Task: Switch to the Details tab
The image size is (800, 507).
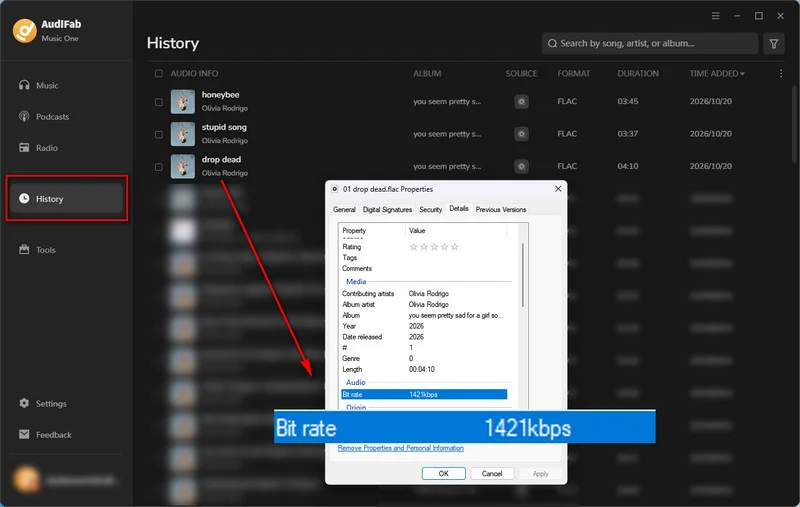Action: point(459,209)
